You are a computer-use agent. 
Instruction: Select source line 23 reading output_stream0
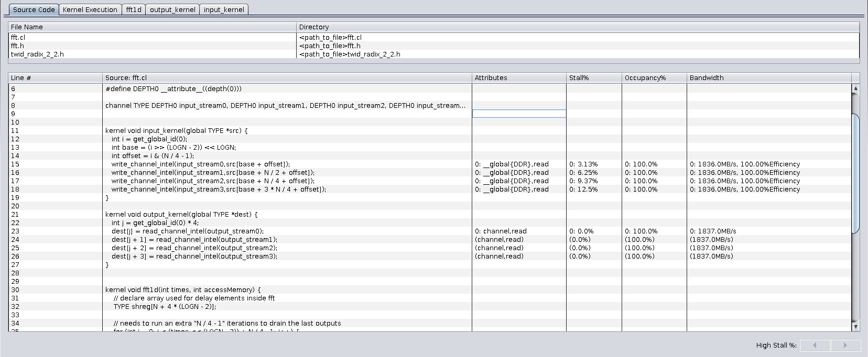pos(188,231)
